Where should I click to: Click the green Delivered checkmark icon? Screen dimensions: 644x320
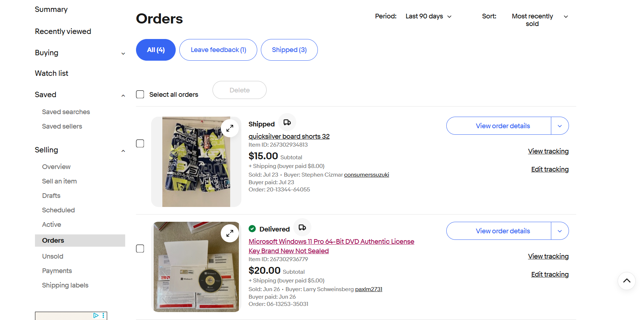pyautogui.click(x=252, y=229)
